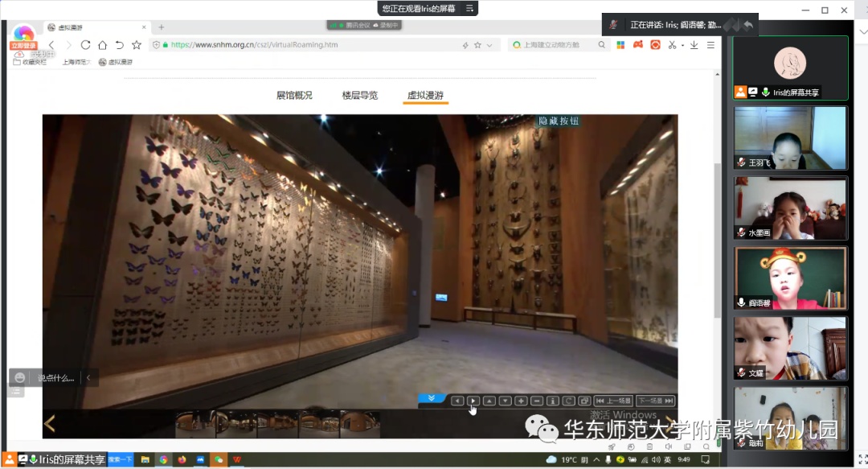Expand the meeting top bar menu
868x469 pixels.
(470, 8)
